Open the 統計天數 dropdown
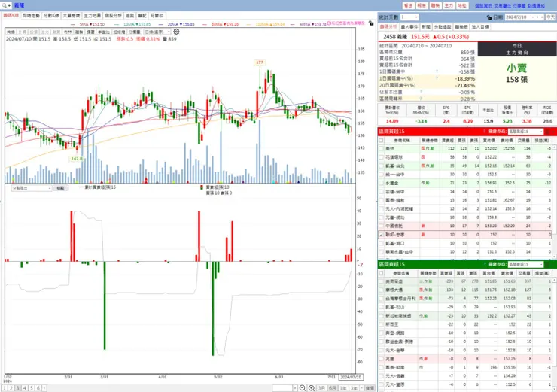This screenshot has width=557, height=392. pyautogui.click(x=409, y=17)
